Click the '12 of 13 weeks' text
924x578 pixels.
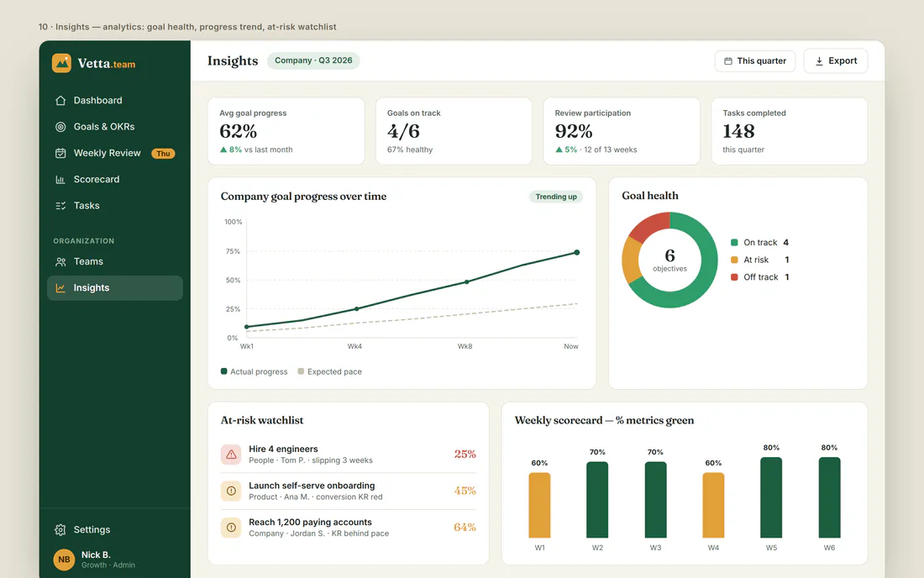(x=611, y=150)
